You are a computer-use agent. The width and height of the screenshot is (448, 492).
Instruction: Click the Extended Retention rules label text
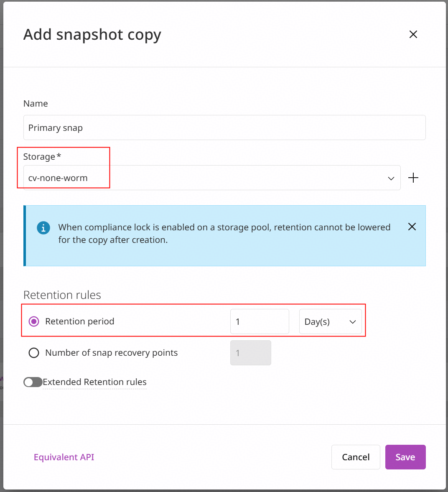94,382
